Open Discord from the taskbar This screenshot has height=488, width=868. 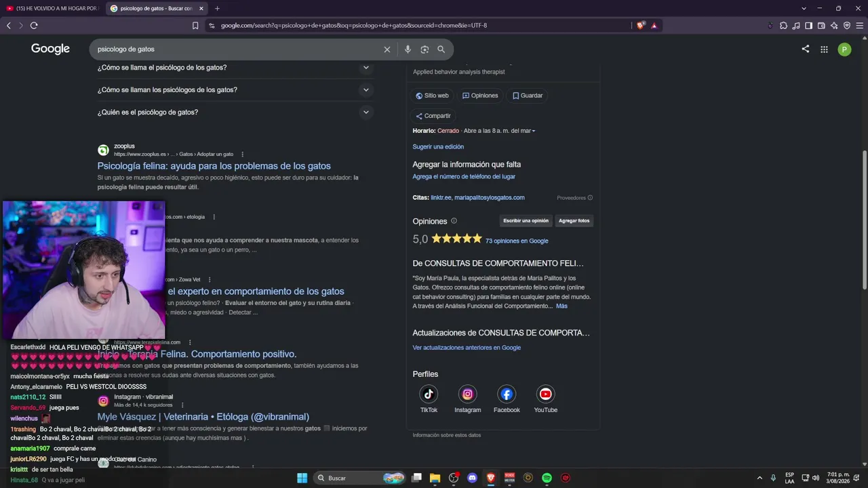pyautogui.click(x=473, y=478)
